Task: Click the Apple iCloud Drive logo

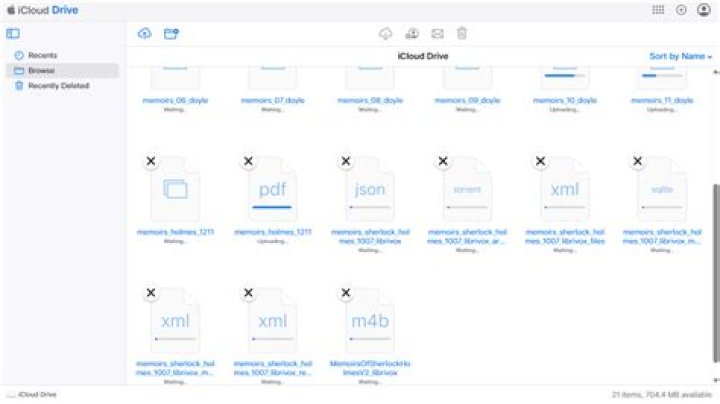Action: pos(43,10)
